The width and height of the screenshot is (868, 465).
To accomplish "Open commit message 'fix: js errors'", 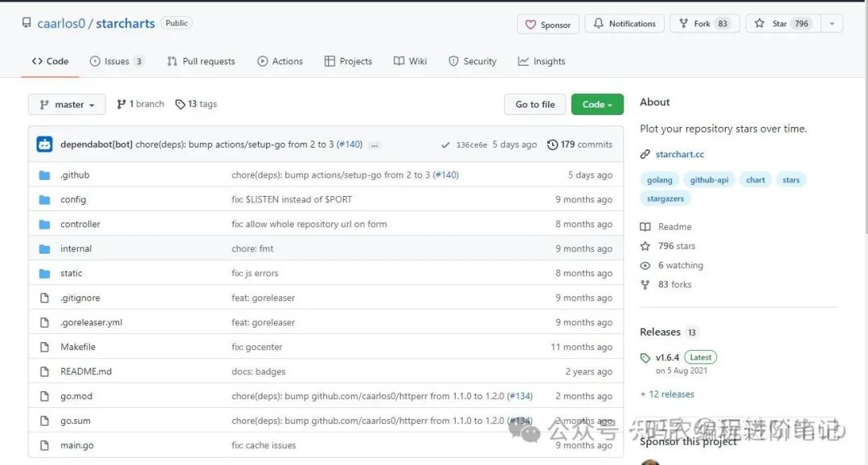I will (x=255, y=273).
